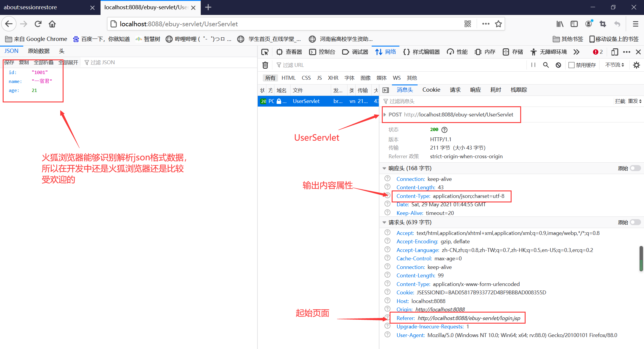The height and width of the screenshot is (349, 644).
Task: Open the QR code icon in address bar
Action: pos(468,24)
